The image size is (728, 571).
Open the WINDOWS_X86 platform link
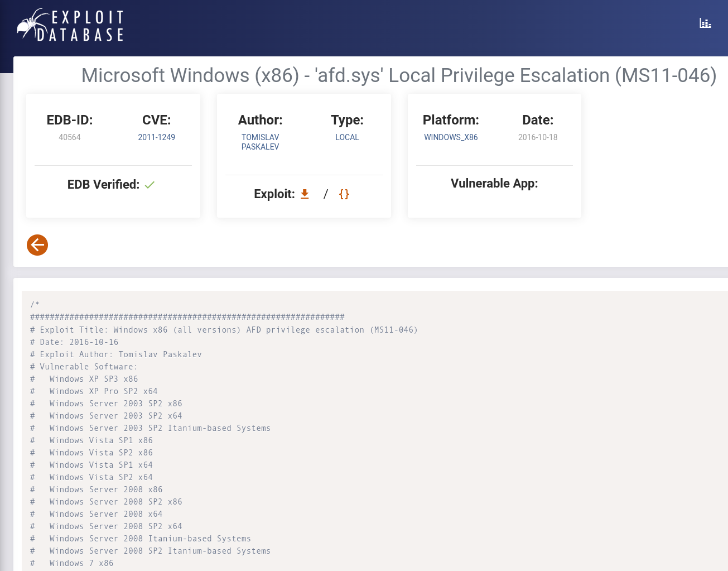(x=451, y=137)
